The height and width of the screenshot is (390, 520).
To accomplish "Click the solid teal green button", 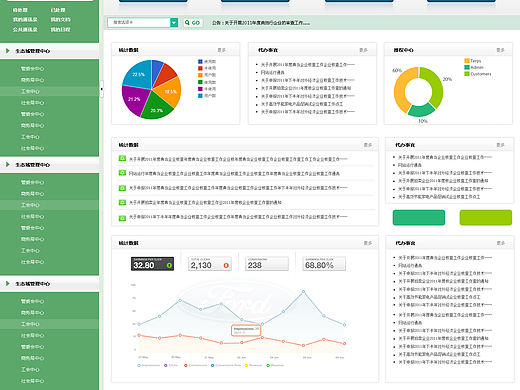I will (419, 217).
